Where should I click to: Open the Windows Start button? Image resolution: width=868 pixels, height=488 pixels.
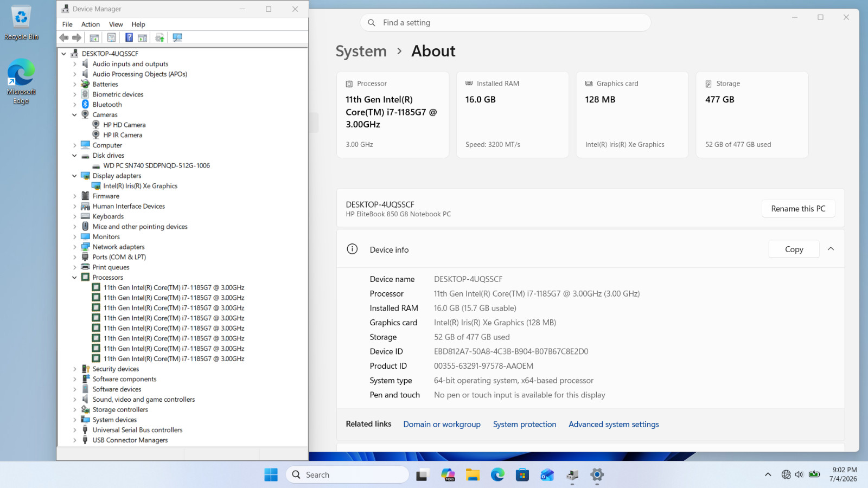coord(271,475)
